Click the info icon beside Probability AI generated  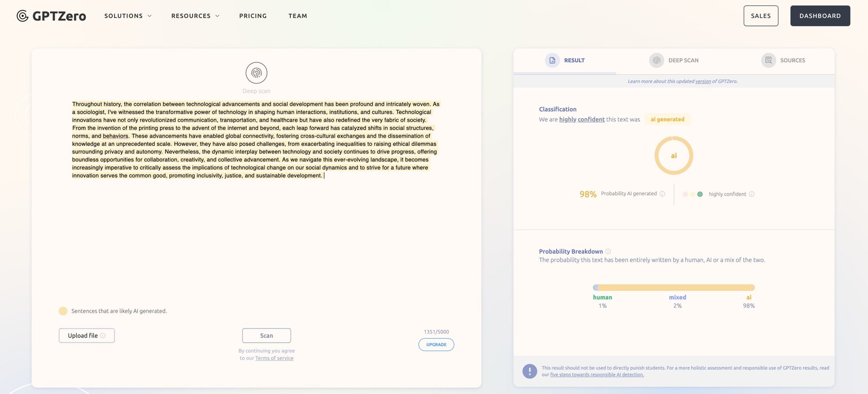[x=662, y=194]
